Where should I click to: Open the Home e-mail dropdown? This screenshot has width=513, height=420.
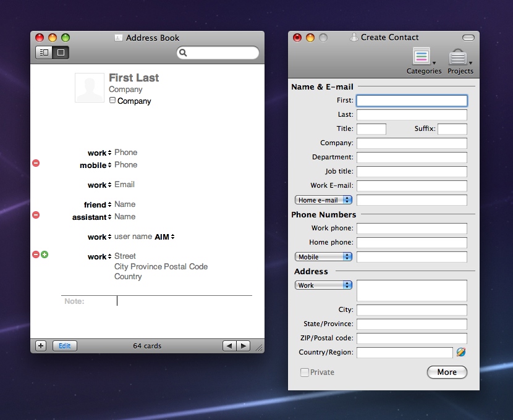323,200
